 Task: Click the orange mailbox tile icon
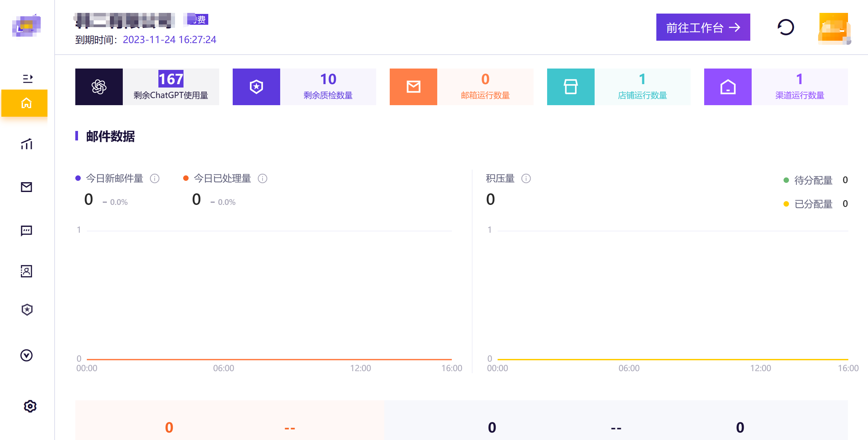coord(413,87)
